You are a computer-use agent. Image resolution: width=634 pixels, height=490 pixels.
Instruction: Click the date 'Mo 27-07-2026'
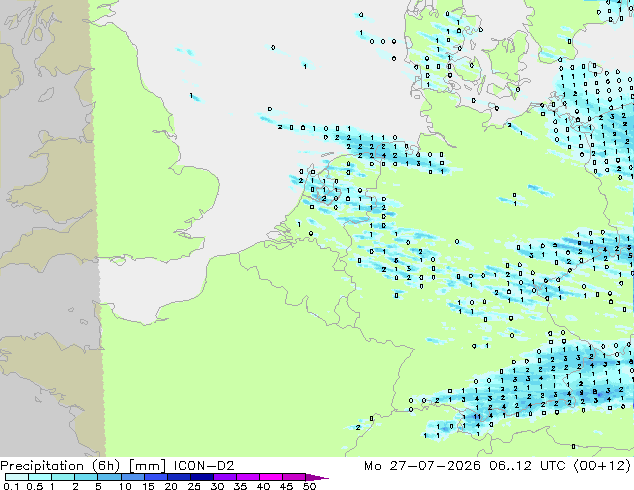pyautogui.click(x=422, y=466)
